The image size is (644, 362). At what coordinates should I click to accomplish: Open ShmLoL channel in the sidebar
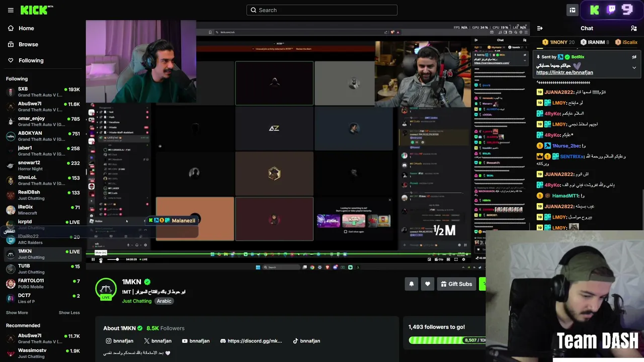[x=43, y=180]
